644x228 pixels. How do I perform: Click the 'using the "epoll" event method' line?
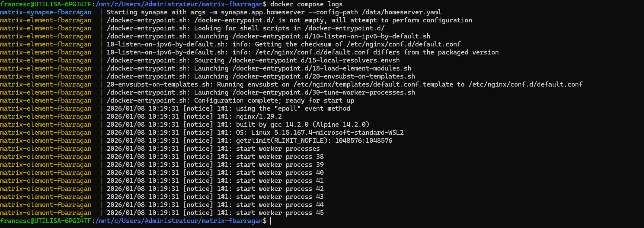click(228, 109)
